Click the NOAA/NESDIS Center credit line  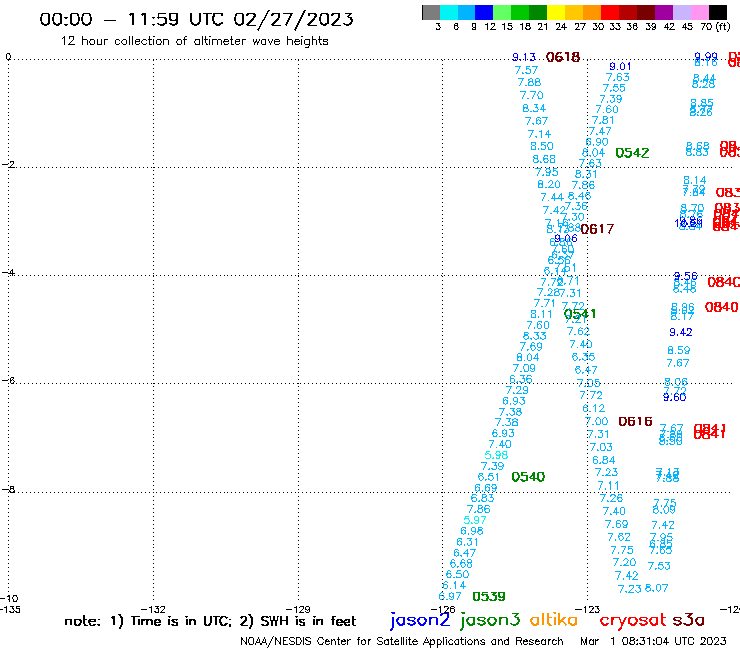click(402, 641)
